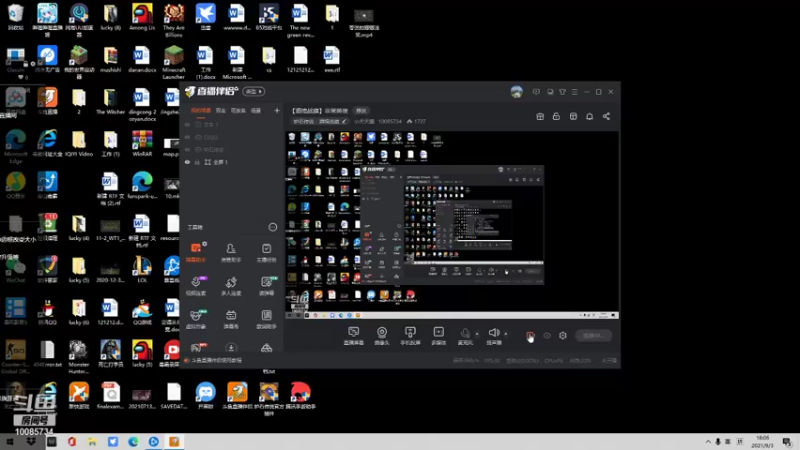Open the streaming settings gear
Image resolution: width=800 pixels, height=450 pixels.
point(563,336)
